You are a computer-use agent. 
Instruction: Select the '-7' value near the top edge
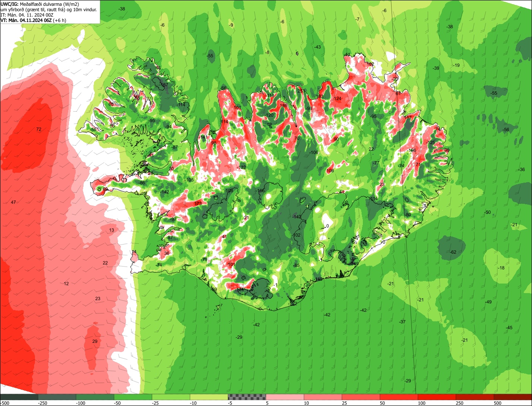click(x=357, y=20)
